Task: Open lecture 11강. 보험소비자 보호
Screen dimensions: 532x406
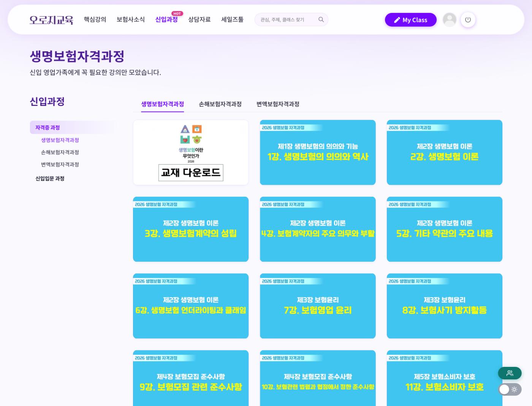Action: [x=445, y=378]
